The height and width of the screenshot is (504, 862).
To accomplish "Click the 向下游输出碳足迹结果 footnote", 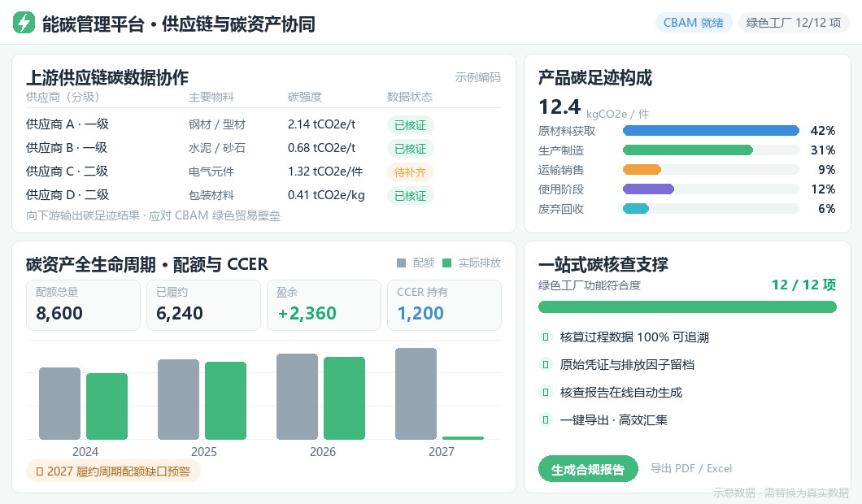I will point(153,215).
